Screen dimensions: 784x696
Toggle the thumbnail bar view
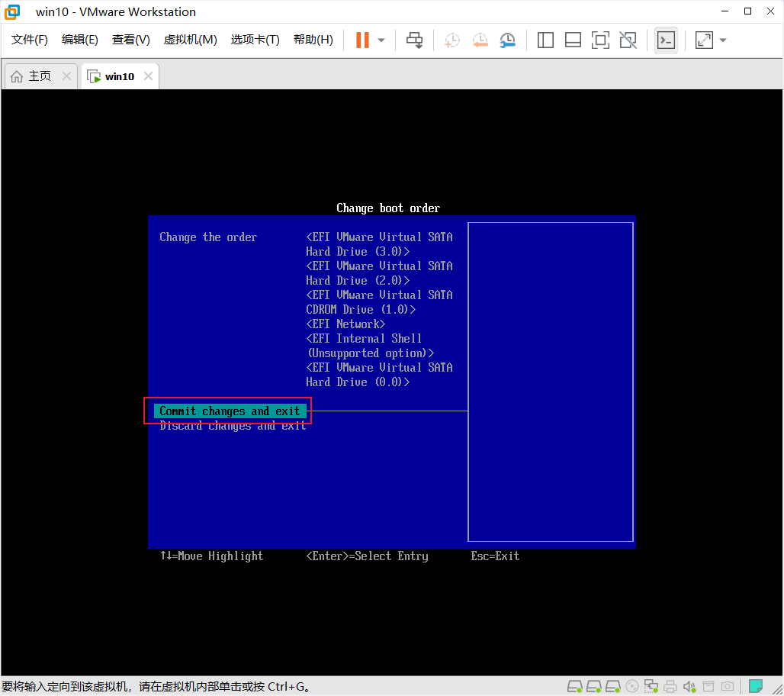pos(573,40)
